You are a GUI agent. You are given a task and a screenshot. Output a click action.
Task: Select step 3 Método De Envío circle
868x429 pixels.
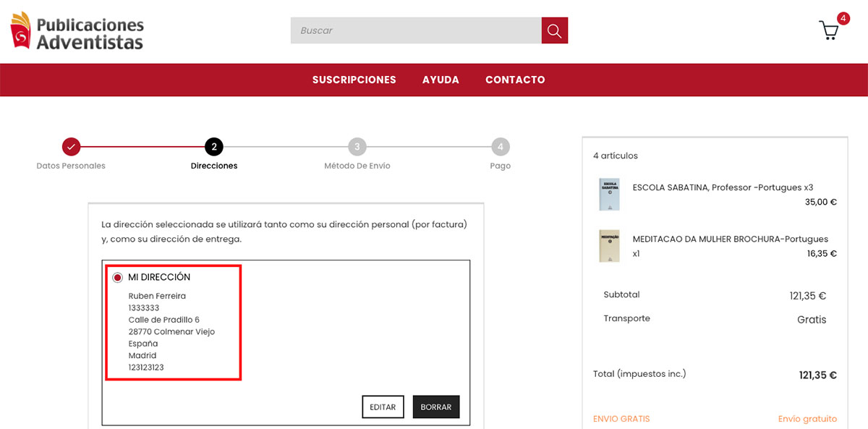pyautogui.click(x=357, y=147)
